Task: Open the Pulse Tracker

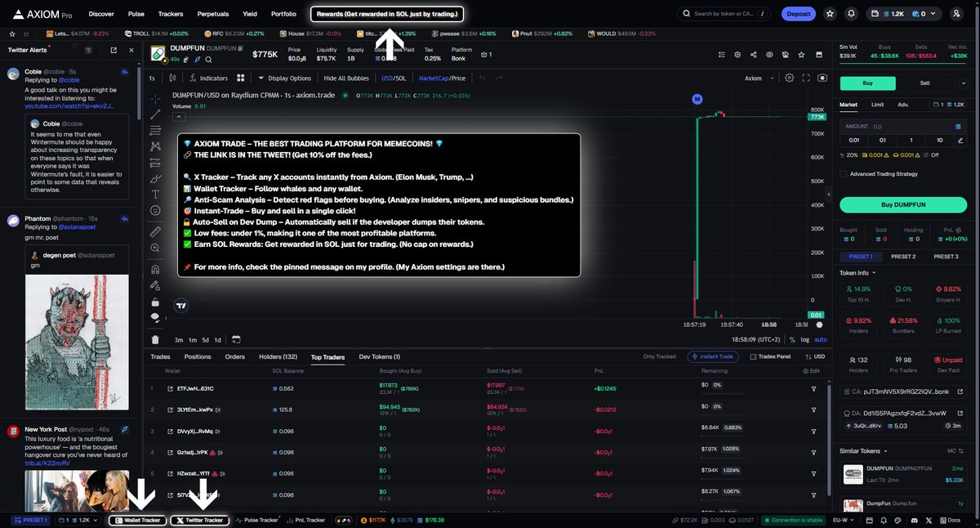Action: point(257,520)
